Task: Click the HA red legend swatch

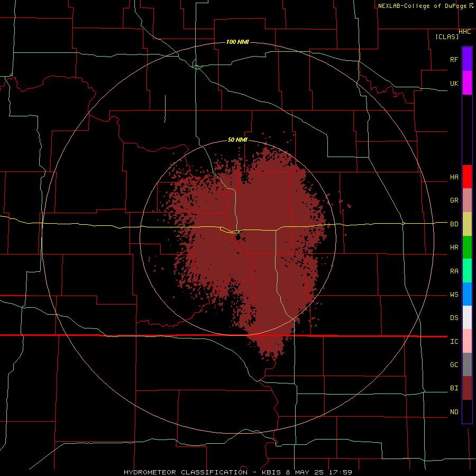Action: (467, 177)
